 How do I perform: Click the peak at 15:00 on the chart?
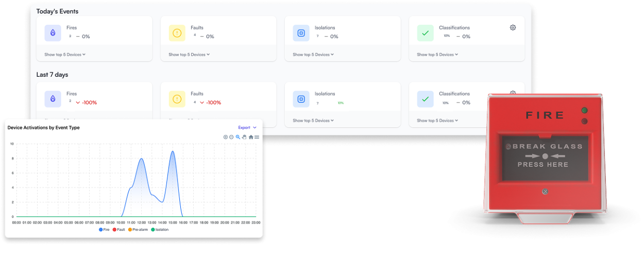[x=173, y=151]
